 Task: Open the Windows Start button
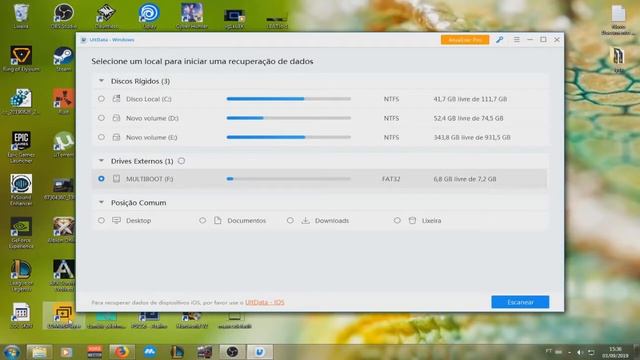click(x=11, y=352)
